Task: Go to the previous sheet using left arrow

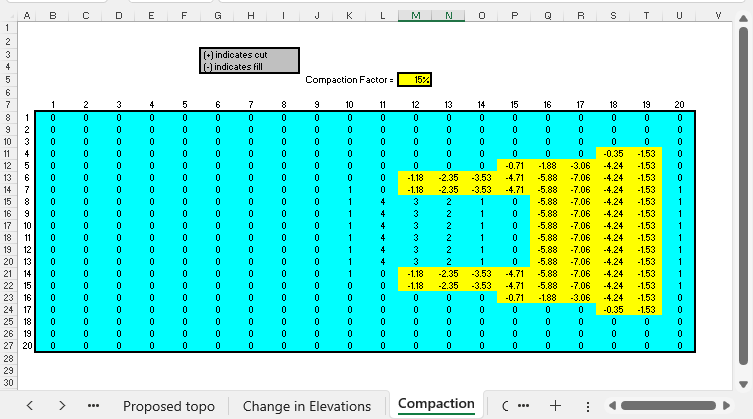Action: click(30, 405)
